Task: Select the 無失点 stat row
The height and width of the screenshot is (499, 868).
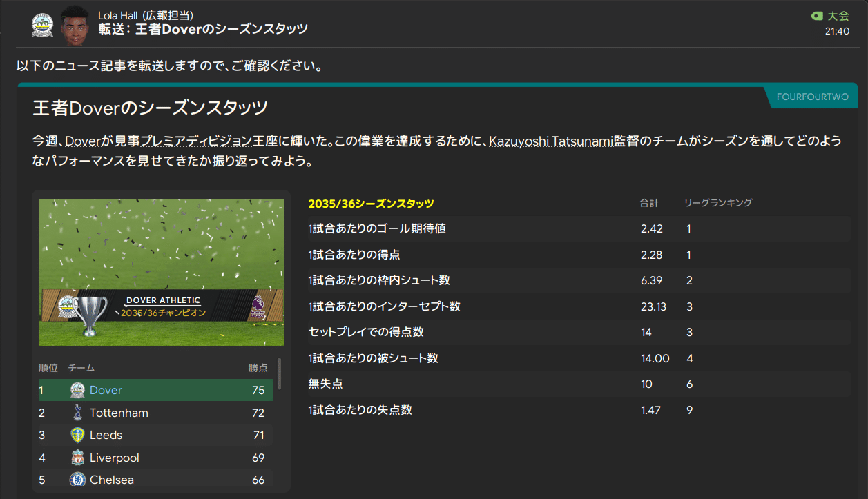Action: tap(579, 384)
